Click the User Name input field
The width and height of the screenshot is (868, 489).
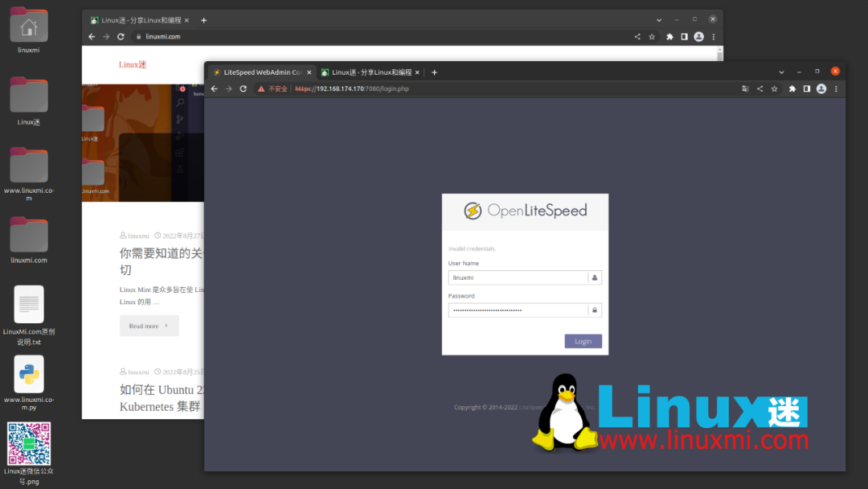point(525,277)
